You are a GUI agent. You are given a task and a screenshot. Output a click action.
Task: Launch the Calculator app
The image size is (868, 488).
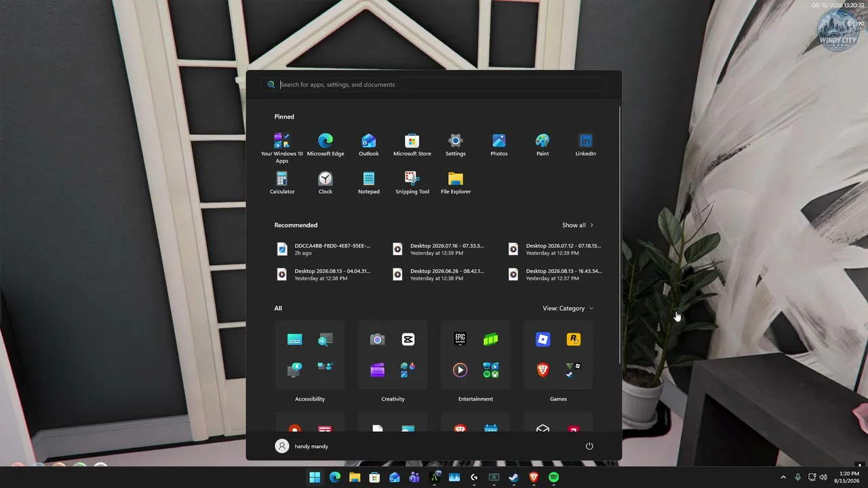[x=282, y=183]
